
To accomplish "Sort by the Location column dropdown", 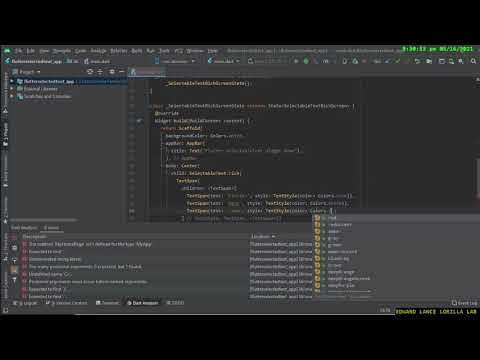I will [263, 236].
